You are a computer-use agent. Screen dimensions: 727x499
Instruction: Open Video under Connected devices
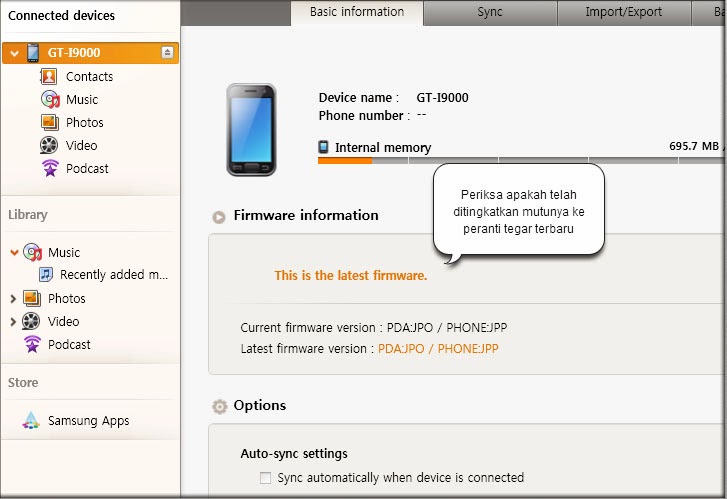82,145
